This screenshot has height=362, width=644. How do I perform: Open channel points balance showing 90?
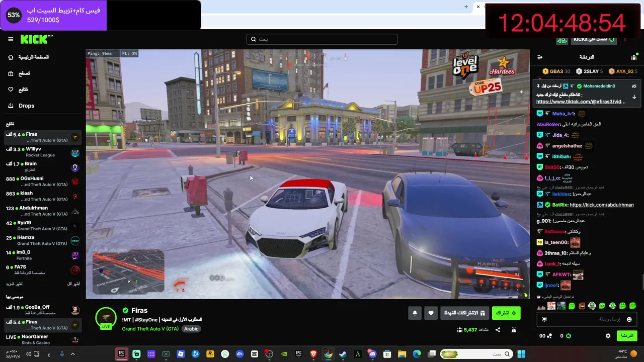point(545,336)
